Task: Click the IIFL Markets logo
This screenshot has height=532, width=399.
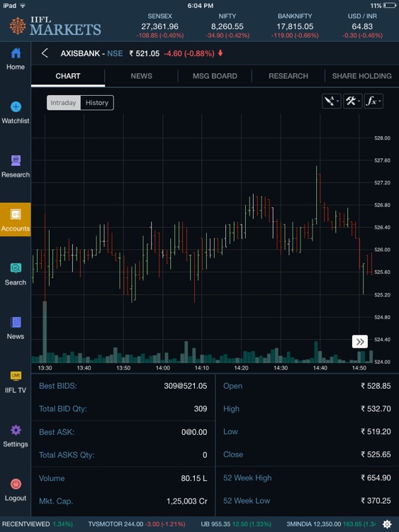Action: [55, 26]
